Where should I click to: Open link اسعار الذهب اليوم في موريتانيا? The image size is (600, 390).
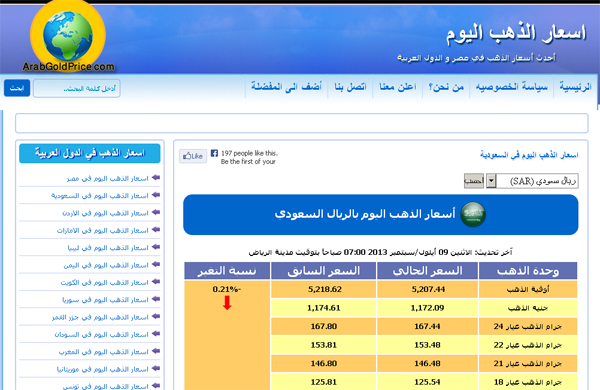(x=103, y=369)
